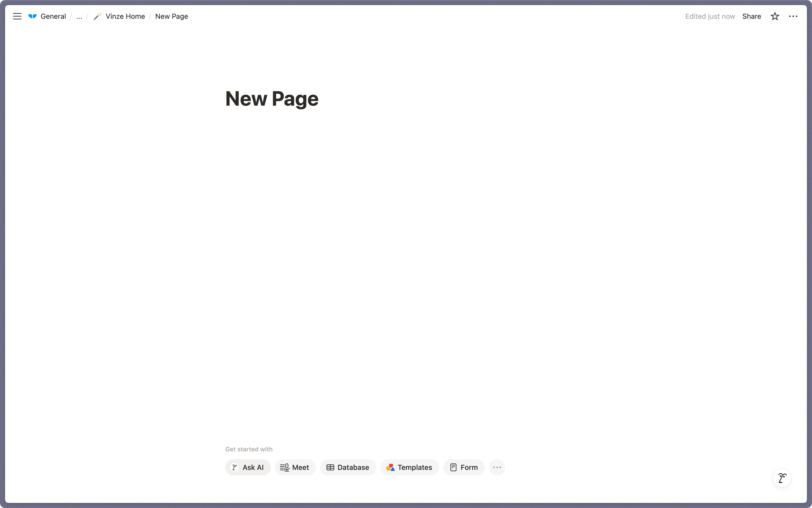This screenshot has height=508, width=812.
Task: Start with Ask AI
Action: click(248, 467)
